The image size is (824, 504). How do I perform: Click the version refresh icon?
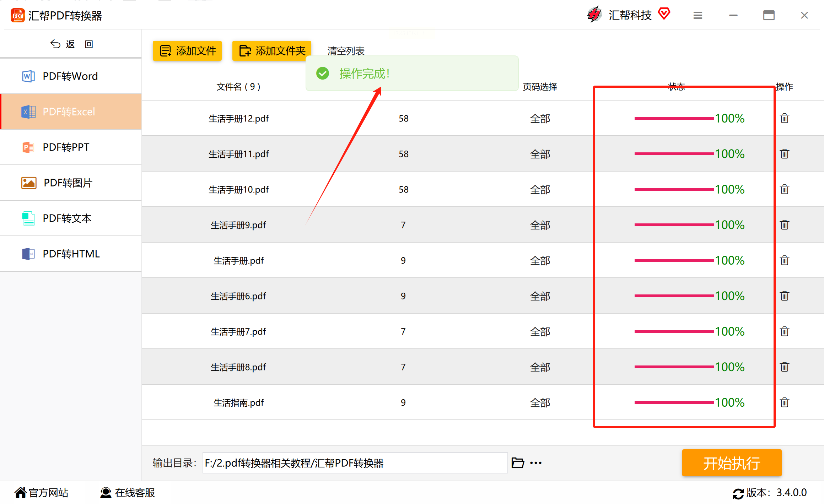(x=738, y=493)
